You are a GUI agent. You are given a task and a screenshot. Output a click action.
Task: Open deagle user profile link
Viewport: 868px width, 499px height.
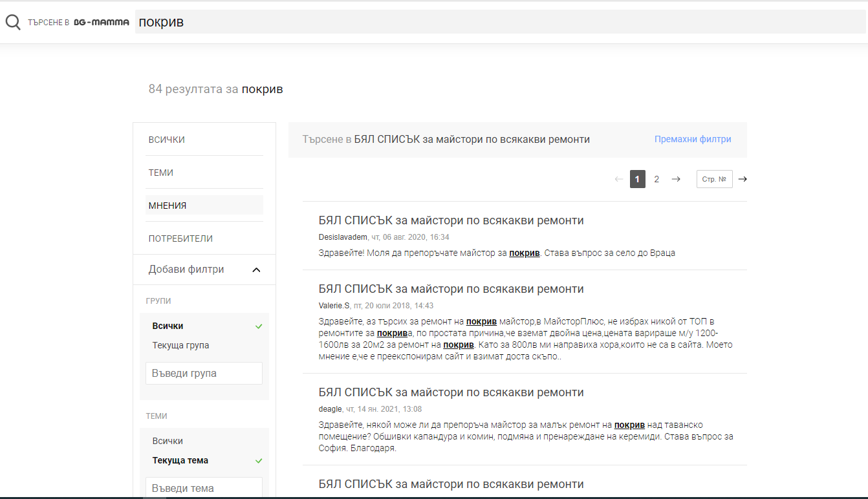pos(331,409)
